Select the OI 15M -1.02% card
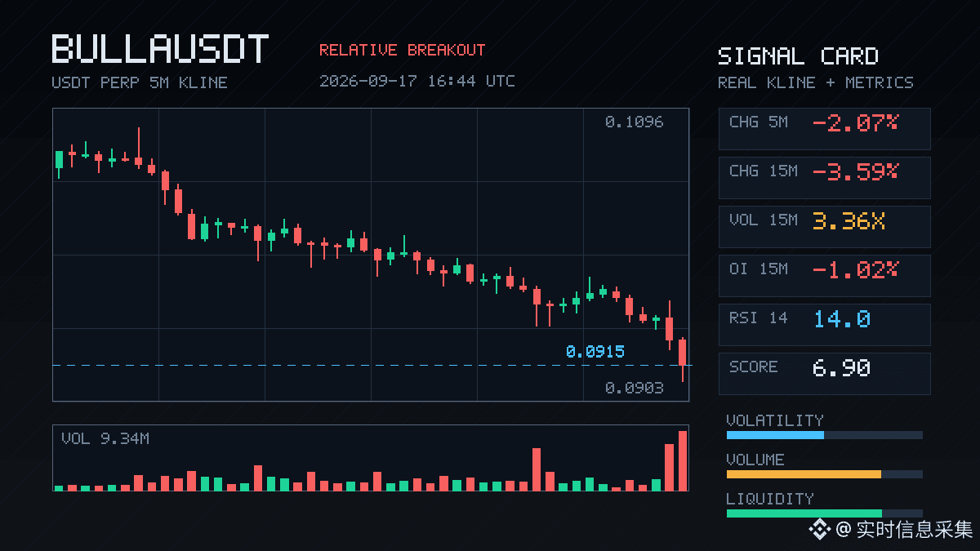This screenshot has width=980, height=551. 824,276
